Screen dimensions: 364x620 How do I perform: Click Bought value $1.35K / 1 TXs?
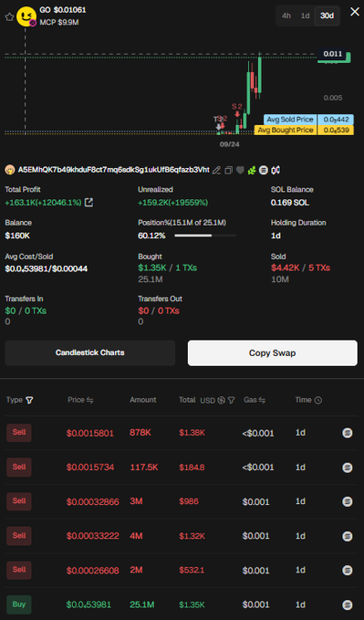tap(167, 268)
